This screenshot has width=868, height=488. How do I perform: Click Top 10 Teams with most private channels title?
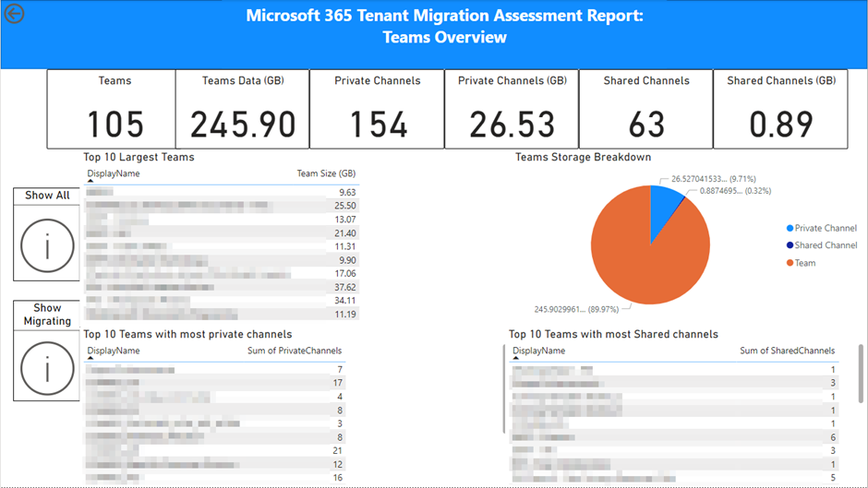(187, 334)
